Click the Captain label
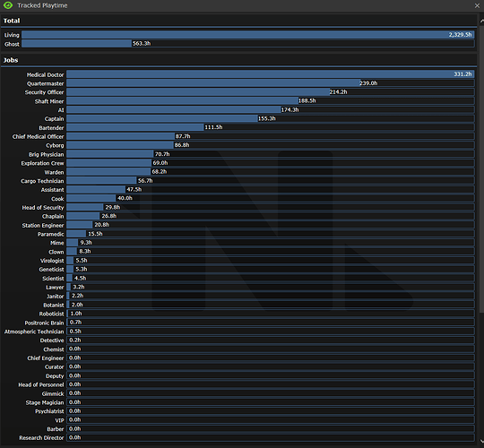This screenshot has width=484, height=448. pos(54,119)
